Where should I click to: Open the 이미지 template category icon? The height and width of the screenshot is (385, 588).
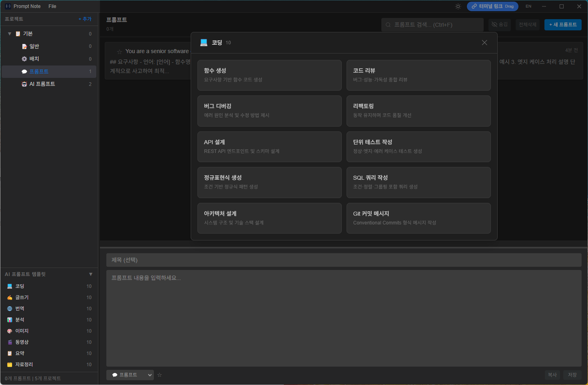coord(9,331)
